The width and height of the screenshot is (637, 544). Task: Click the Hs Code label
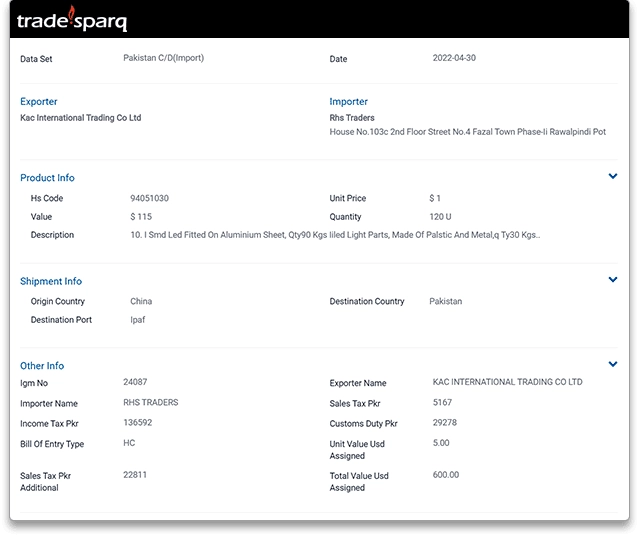coord(47,198)
